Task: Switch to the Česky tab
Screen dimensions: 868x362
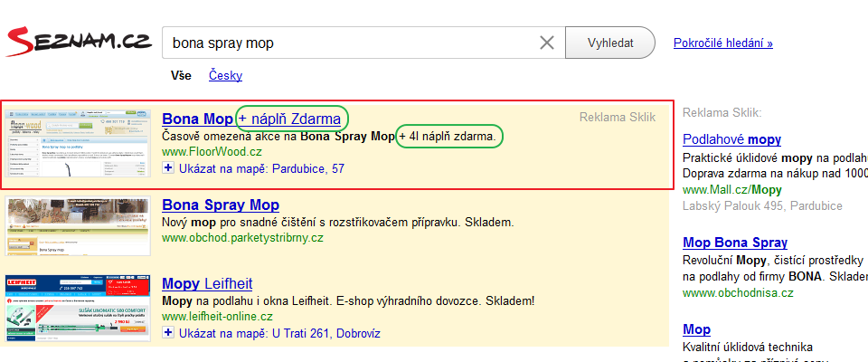Action: pos(226,76)
